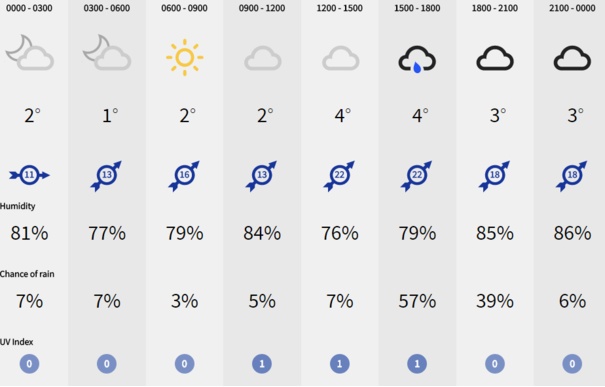Click the grey cloud icon for 0900 - 1200
The width and height of the screenshot is (605, 387).
pos(262,58)
